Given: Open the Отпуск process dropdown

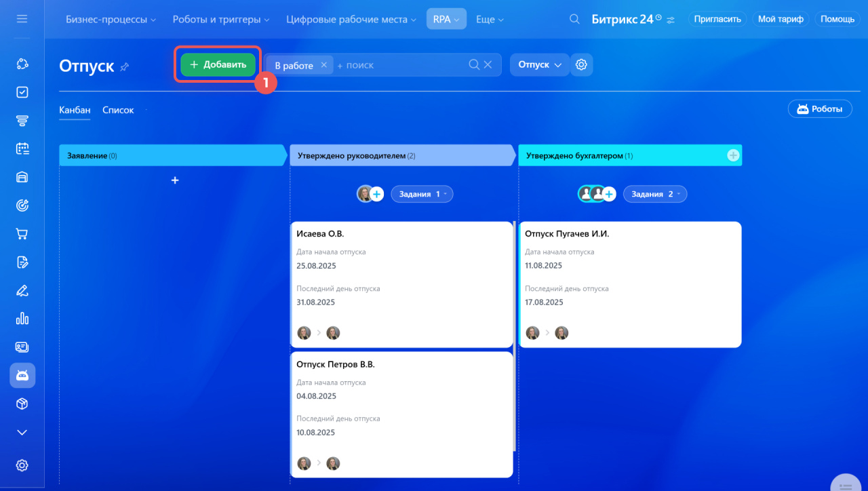Looking at the screenshot, I should (539, 65).
